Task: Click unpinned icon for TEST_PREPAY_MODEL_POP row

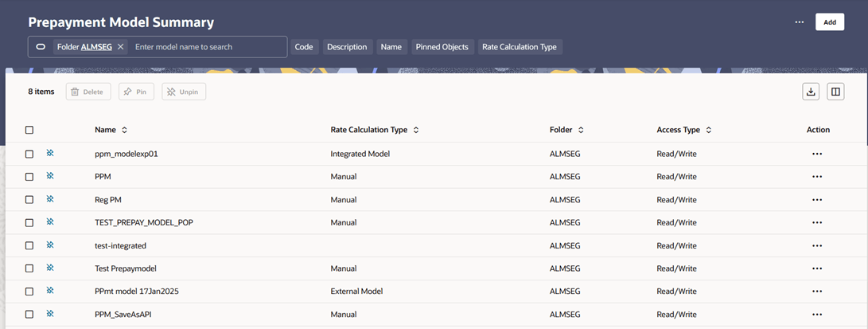Action: [50, 222]
